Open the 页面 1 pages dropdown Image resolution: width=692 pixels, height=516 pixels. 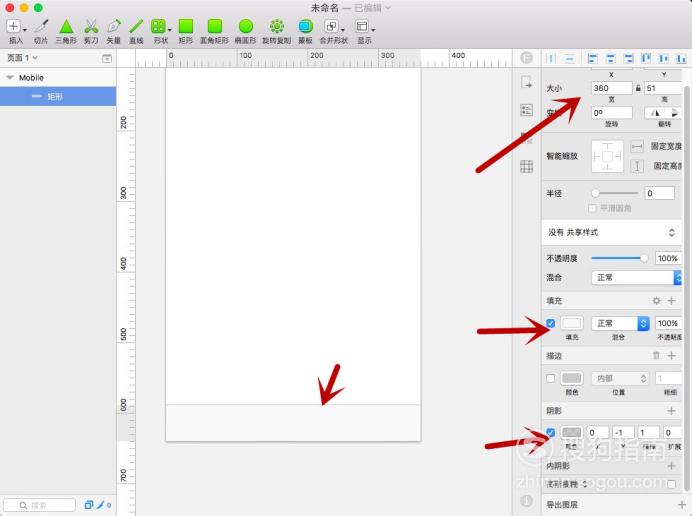pos(23,58)
